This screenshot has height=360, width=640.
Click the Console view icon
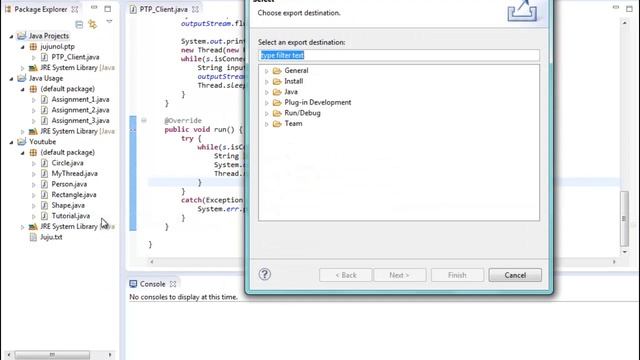[133, 284]
